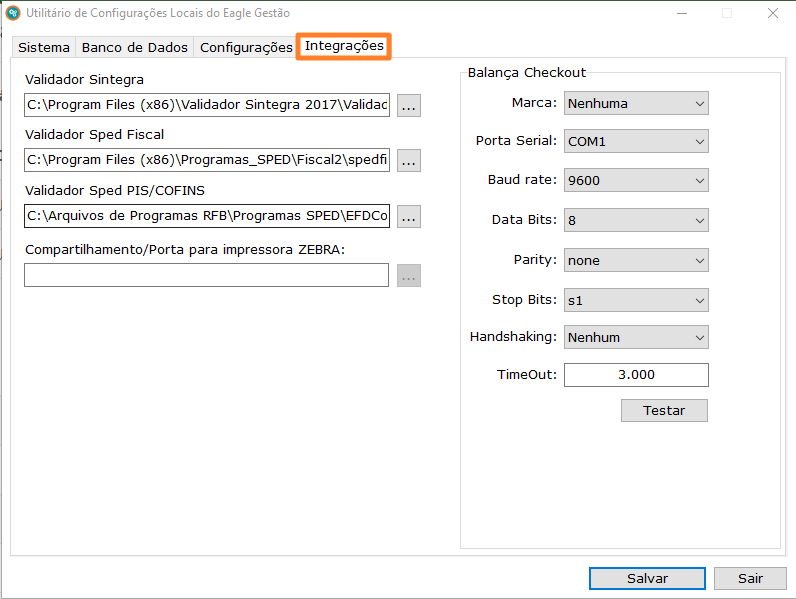Click the Eagle Gestão app icon in title bar
This screenshot has height=599, width=796.
[13, 13]
